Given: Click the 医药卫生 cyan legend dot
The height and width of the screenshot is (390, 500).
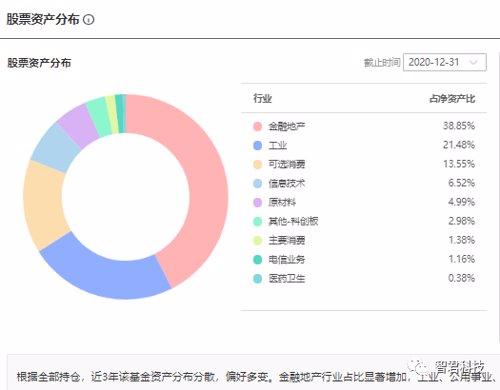Looking at the screenshot, I should tap(257, 278).
